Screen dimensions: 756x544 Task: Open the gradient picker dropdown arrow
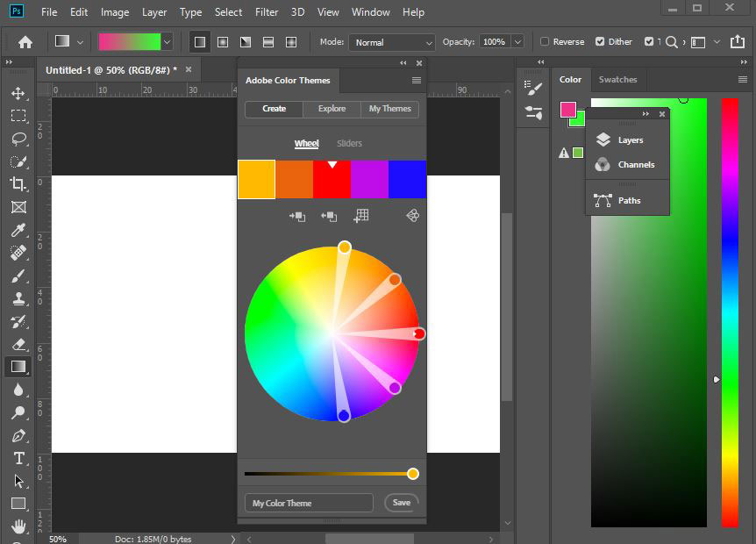(167, 42)
